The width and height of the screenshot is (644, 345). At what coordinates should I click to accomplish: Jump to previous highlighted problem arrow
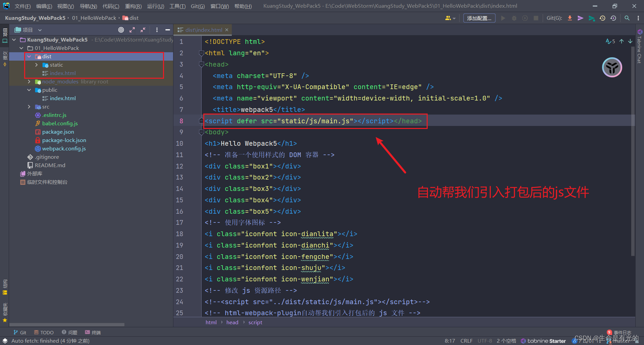click(622, 41)
